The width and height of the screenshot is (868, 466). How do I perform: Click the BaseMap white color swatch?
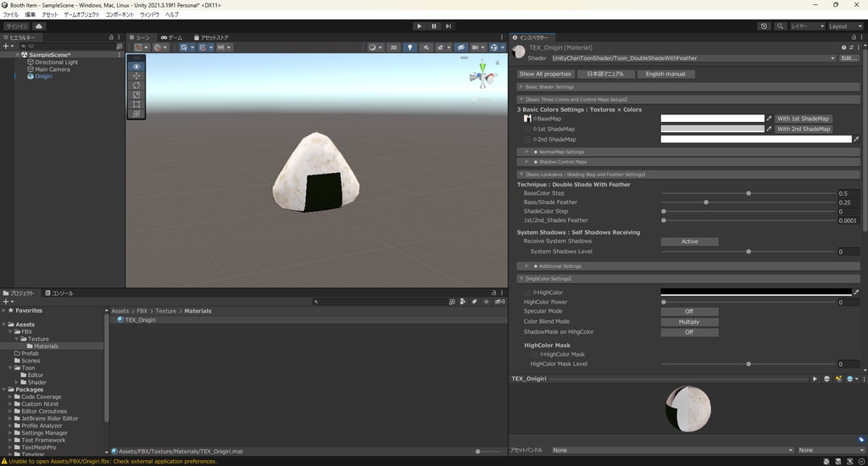point(712,119)
